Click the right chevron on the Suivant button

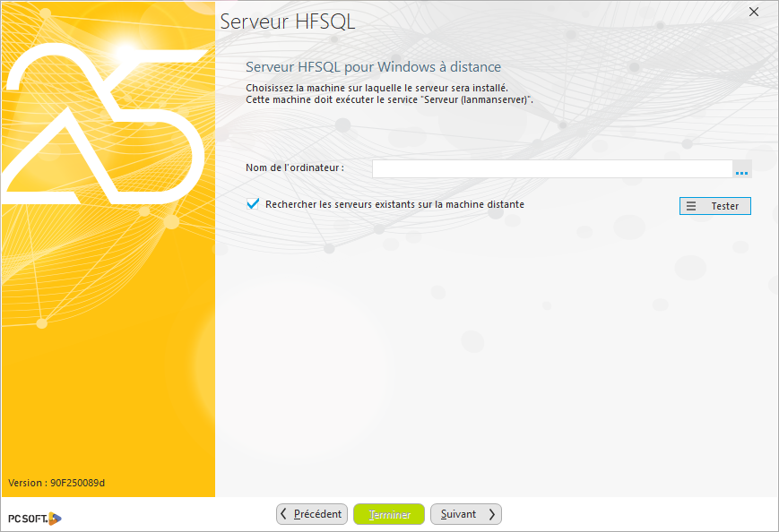tap(490, 514)
